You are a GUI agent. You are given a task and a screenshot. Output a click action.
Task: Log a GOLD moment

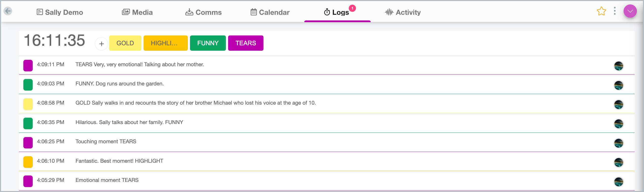pos(125,43)
